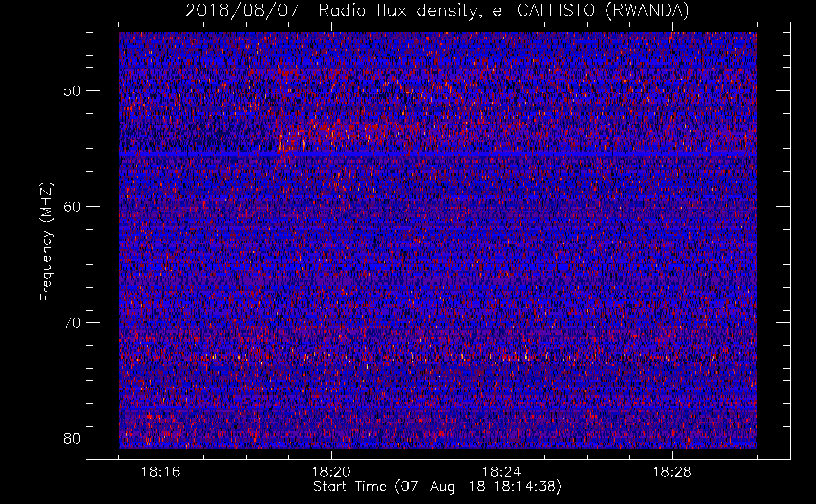Click the plot title "2018/08/07 Radio flux density, e-CALLISTO (RWANDA)"

tap(437, 10)
